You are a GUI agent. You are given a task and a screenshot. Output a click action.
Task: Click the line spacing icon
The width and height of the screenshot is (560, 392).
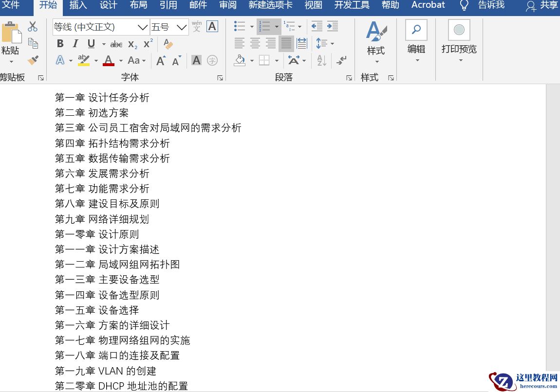[x=321, y=43]
